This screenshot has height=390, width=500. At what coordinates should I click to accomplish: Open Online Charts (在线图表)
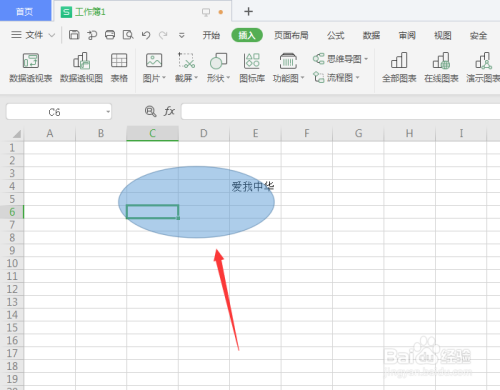click(x=441, y=68)
